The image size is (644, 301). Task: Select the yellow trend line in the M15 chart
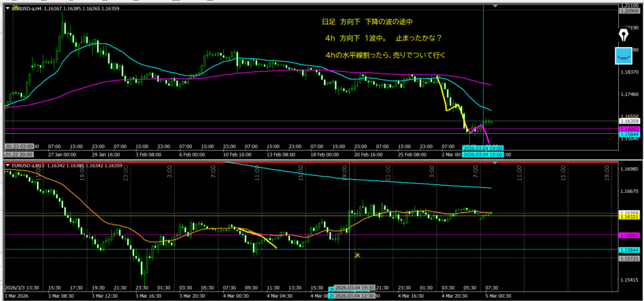(x=258, y=238)
